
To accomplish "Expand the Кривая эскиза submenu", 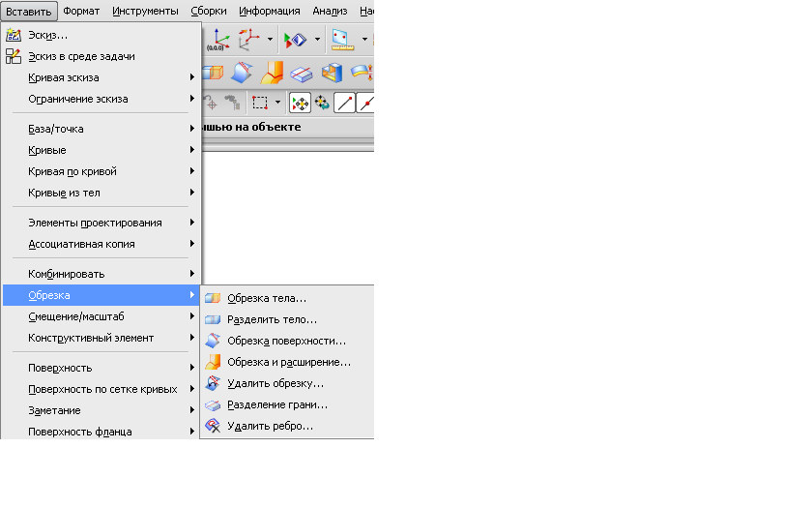I will point(101,77).
